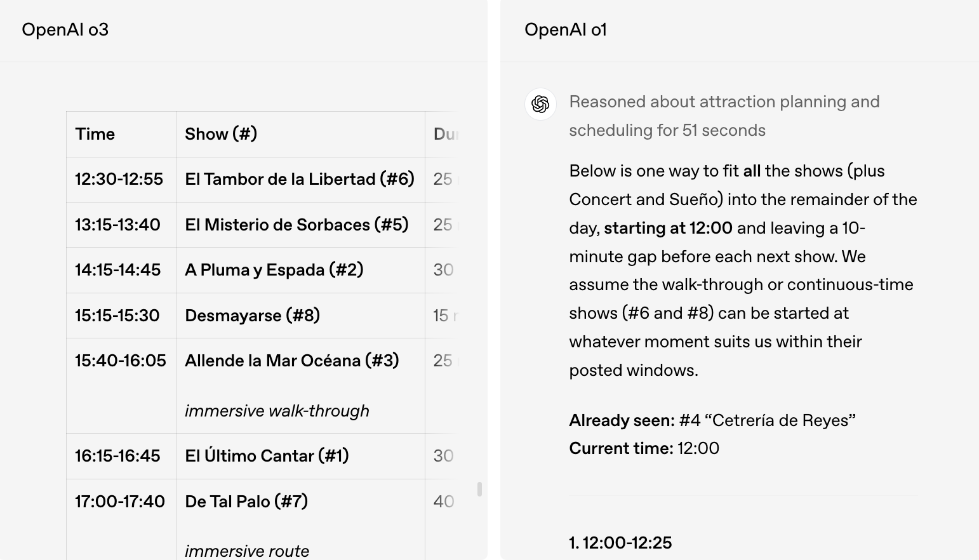Select the "OpenAI o3" panel title
979x560 pixels.
point(65,30)
